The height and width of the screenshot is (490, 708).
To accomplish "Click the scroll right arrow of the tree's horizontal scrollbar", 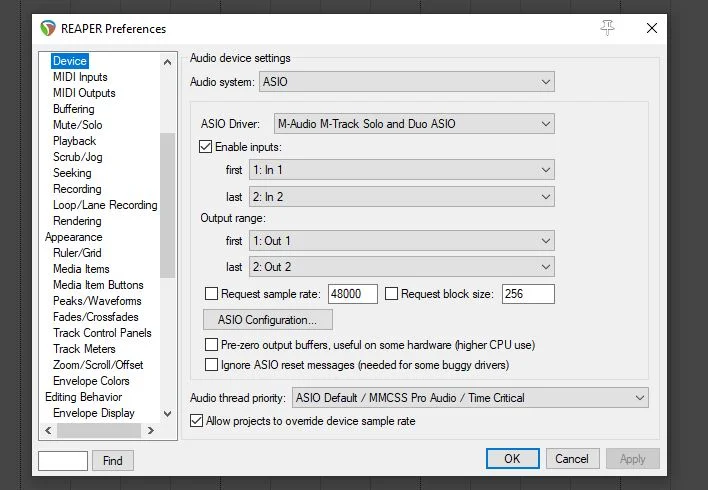I will pyautogui.click(x=150, y=431).
